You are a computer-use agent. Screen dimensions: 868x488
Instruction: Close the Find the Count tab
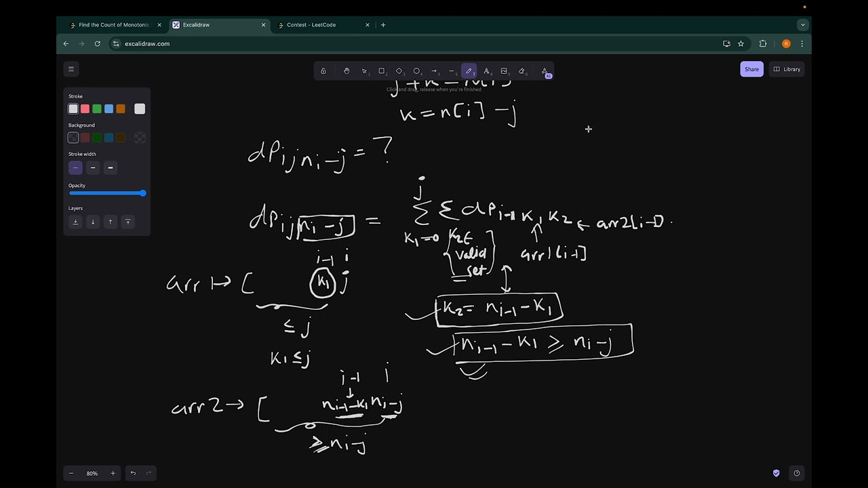[x=159, y=25]
